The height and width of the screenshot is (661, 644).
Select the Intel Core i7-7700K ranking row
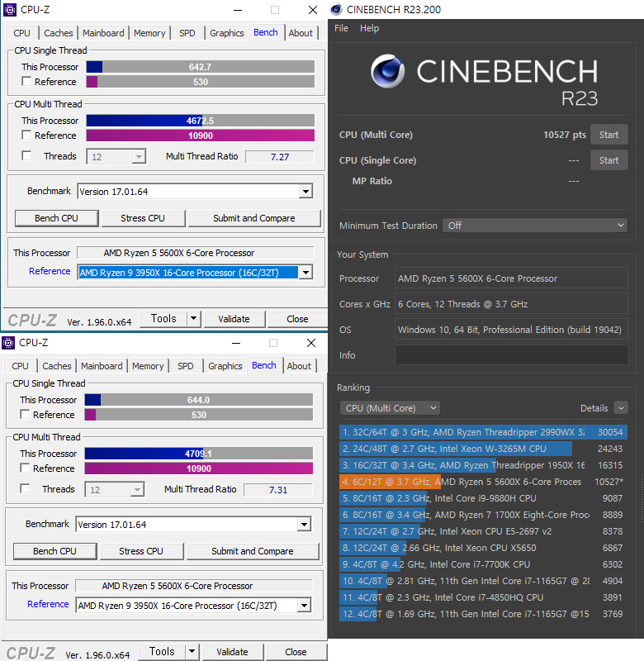(483, 564)
